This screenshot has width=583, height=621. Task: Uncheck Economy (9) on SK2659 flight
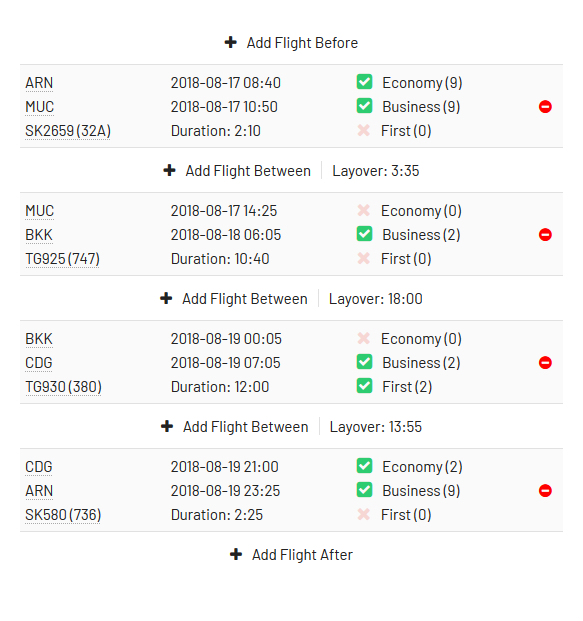364,82
